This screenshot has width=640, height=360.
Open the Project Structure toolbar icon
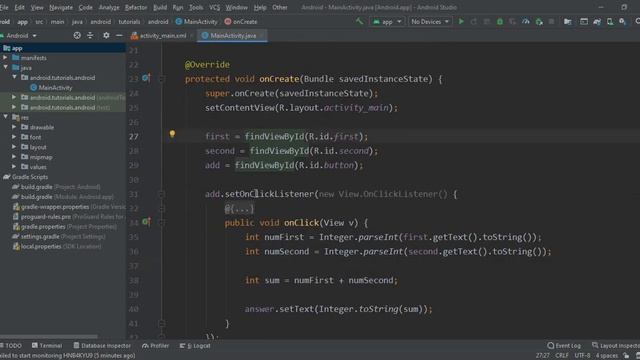[568, 22]
